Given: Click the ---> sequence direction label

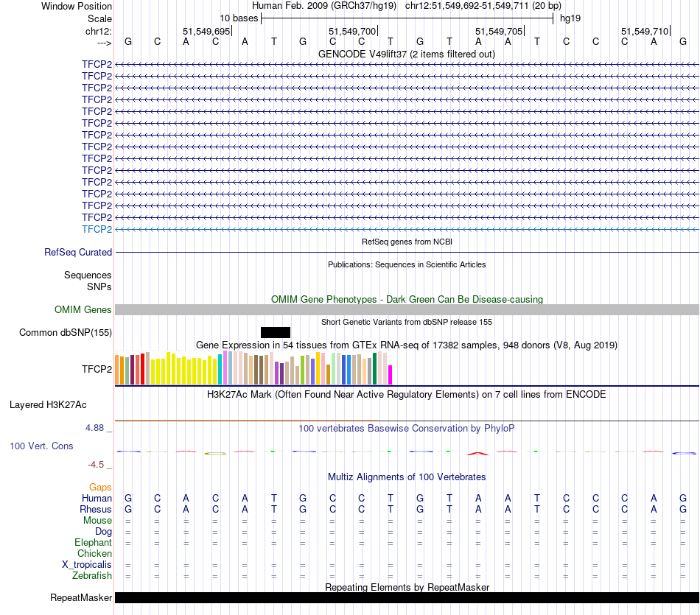Looking at the screenshot, I should (x=104, y=43).
